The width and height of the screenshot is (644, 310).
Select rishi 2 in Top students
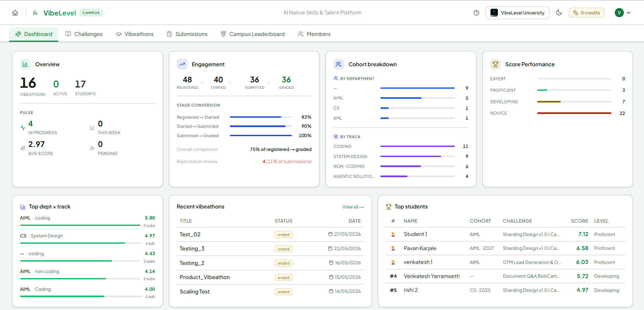coord(505,290)
